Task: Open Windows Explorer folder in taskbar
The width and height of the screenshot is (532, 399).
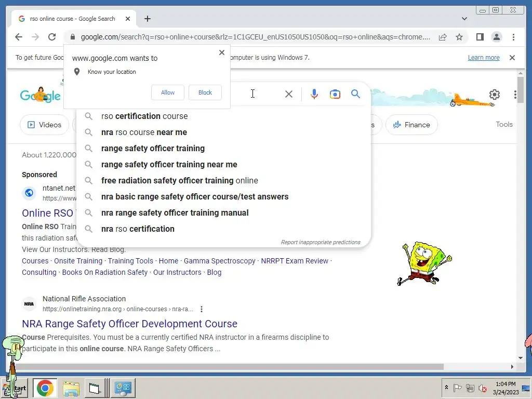Action: tap(71, 388)
